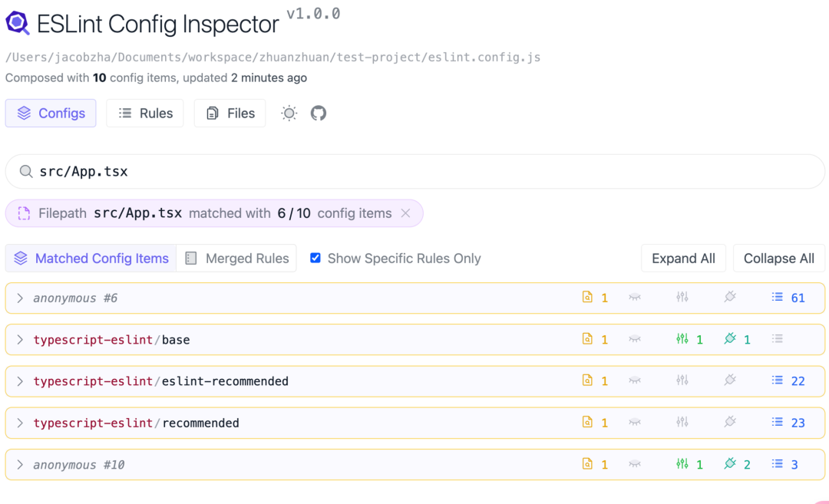The width and height of the screenshot is (829, 504).
Task: Switch to the Rules tab
Action: click(x=145, y=113)
